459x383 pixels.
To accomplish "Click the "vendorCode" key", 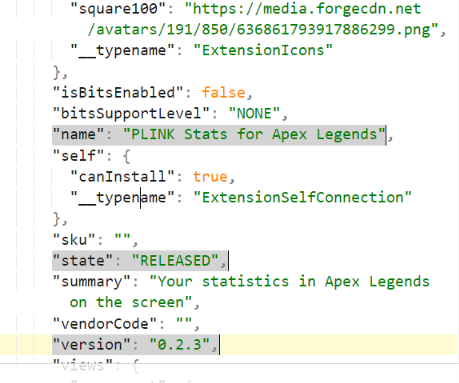I will [x=105, y=324].
